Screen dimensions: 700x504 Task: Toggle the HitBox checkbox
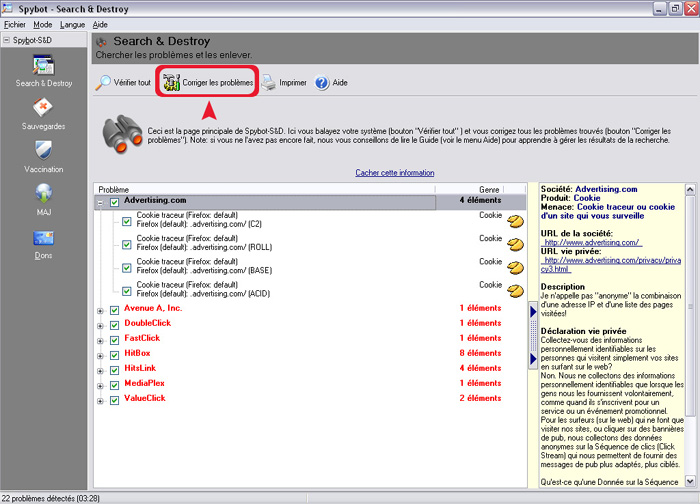[x=114, y=353]
